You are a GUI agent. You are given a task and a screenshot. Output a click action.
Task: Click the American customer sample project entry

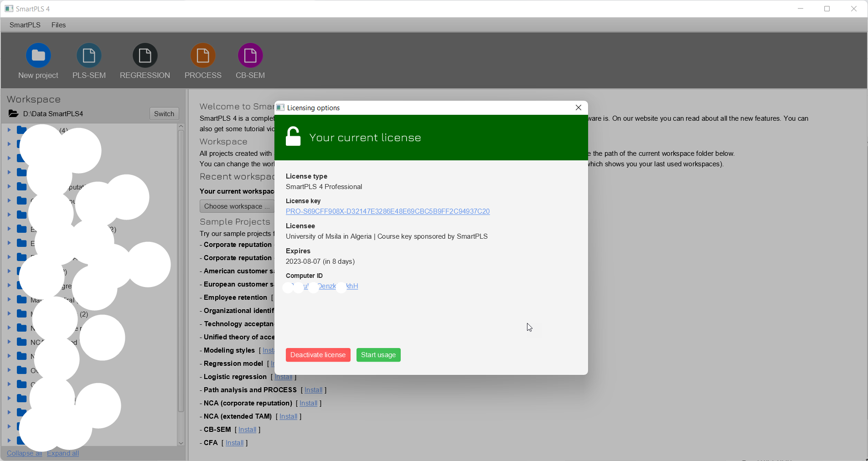point(238,271)
